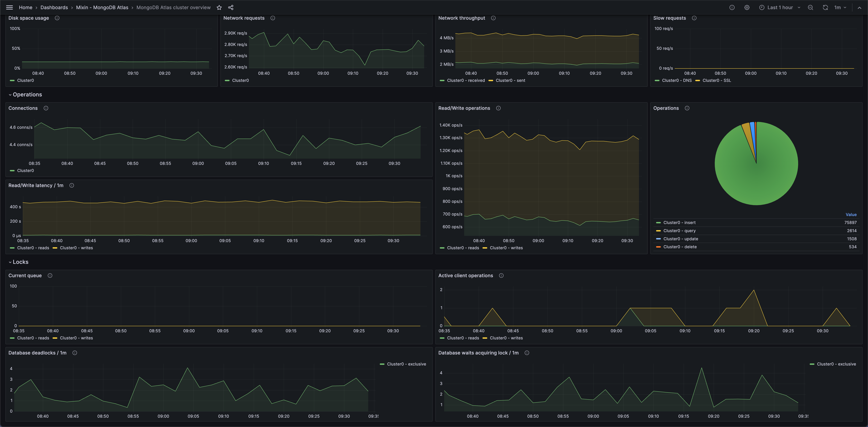Refresh the dashboard data
This screenshot has height=427, width=868.
click(825, 7)
